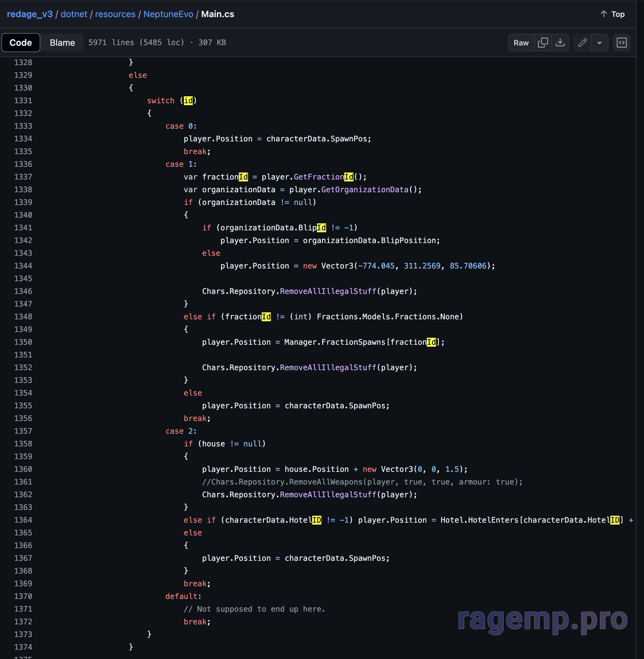Open the Raw file view
644x659 pixels.
pos(520,43)
